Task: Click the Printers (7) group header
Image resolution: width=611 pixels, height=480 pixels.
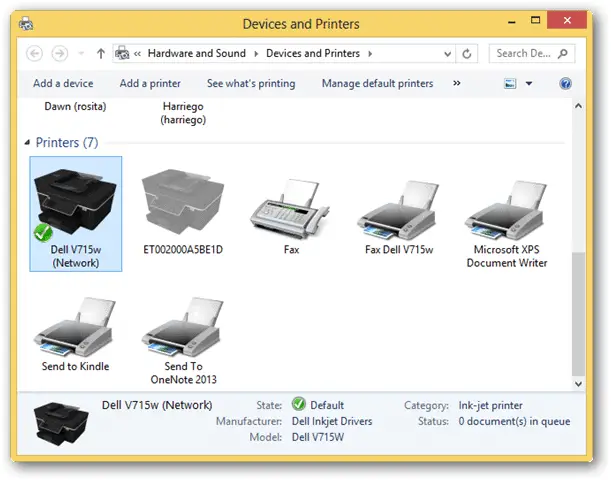Action: (67, 143)
